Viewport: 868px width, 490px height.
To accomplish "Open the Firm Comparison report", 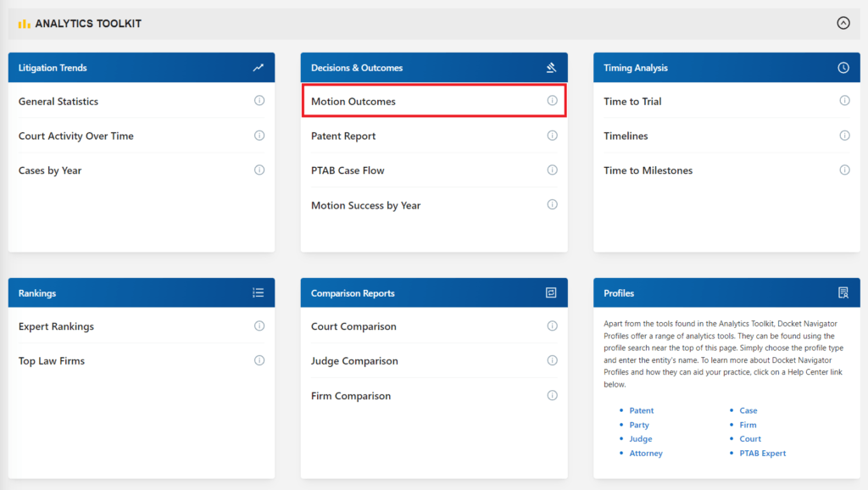I will pos(351,396).
